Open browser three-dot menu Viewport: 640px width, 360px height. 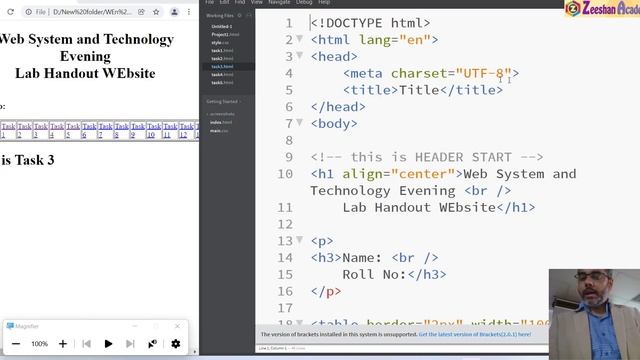[x=189, y=12]
